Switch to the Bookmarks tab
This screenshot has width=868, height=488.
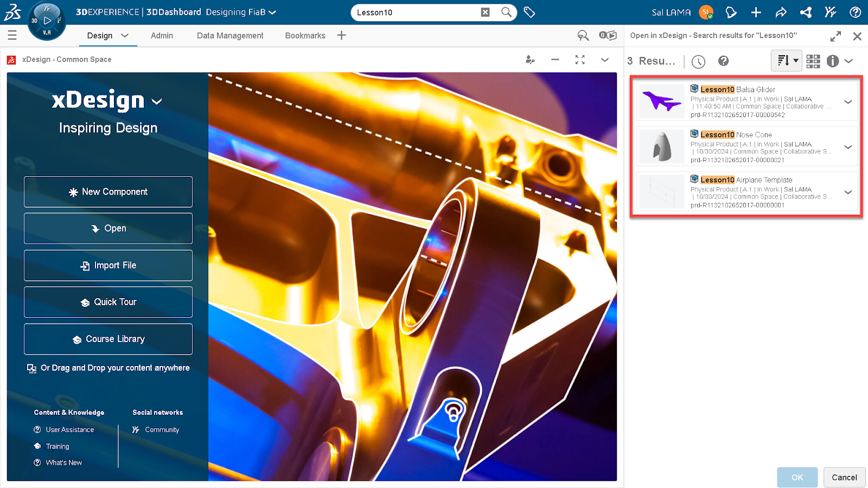click(305, 36)
